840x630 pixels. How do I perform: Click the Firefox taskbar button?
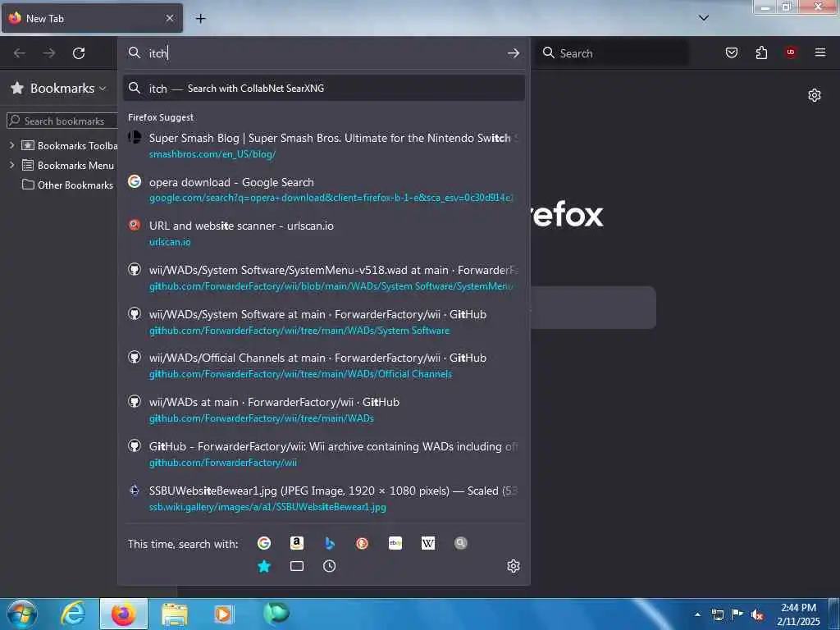(124, 614)
